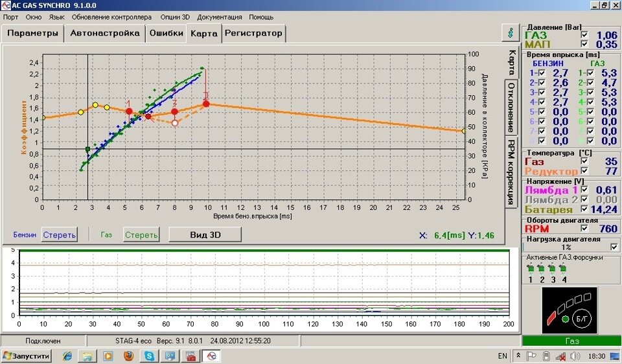Switch to Автонастройка tab

[x=105, y=33]
